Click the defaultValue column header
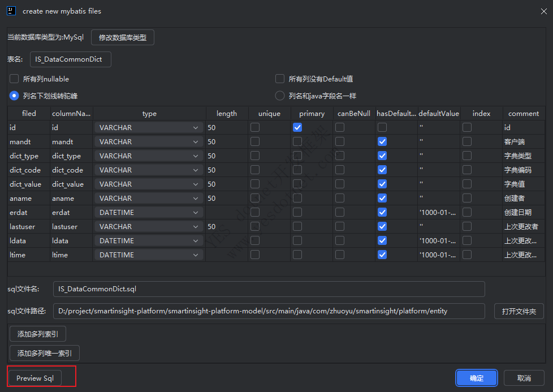The image size is (553, 392). click(x=439, y=113)
